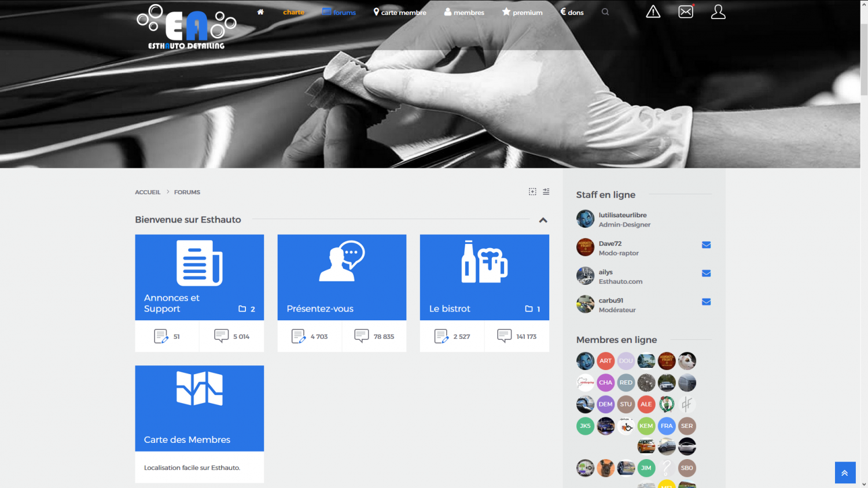Open the forums menu item
The image size is (868, 488).
[339, 12]
